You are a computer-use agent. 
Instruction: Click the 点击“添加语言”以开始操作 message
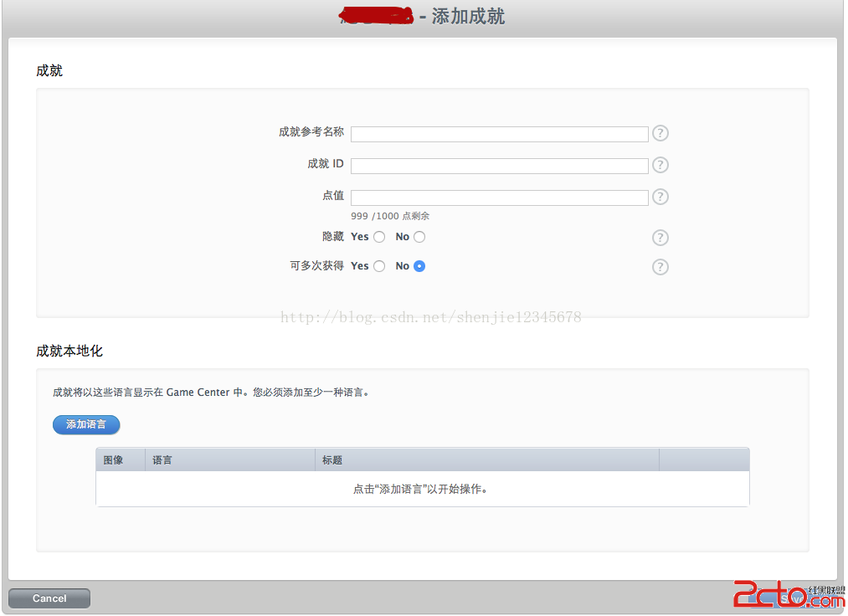tap(420, 489)
